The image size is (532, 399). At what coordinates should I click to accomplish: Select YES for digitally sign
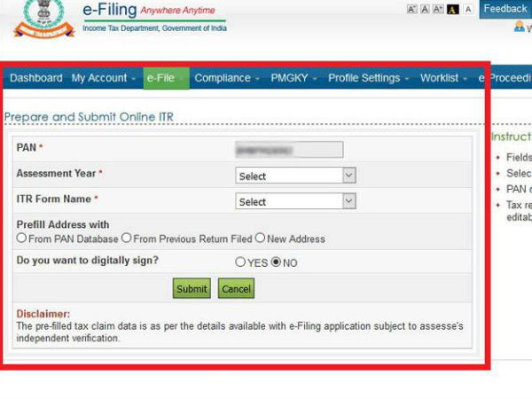pos(240,262)
